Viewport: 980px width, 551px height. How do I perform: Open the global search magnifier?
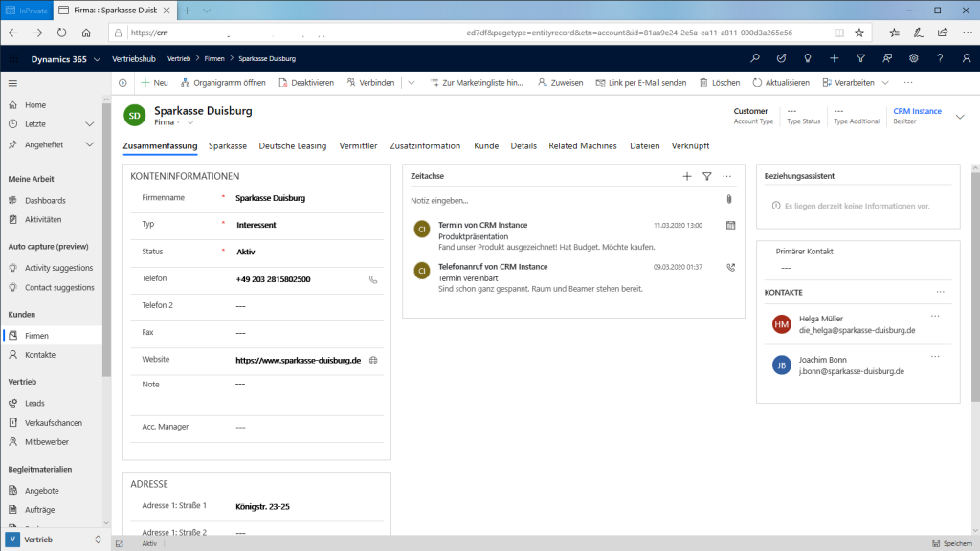[x=755, y=58]
